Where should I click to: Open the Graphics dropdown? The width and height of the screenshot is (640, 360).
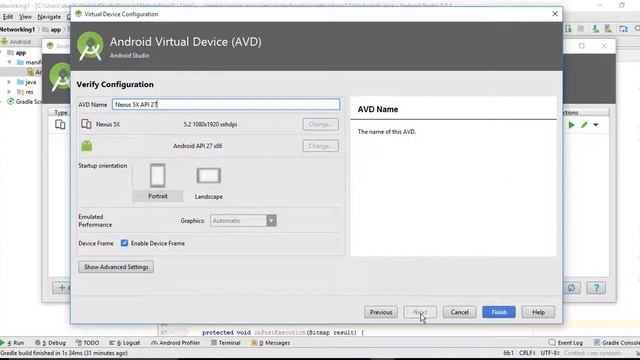click(x=243, y=221)
